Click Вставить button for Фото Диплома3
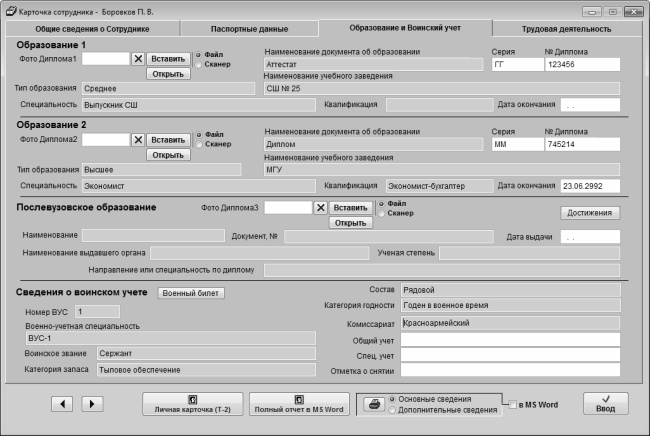The image size is (650, 436). coord(349,207)
